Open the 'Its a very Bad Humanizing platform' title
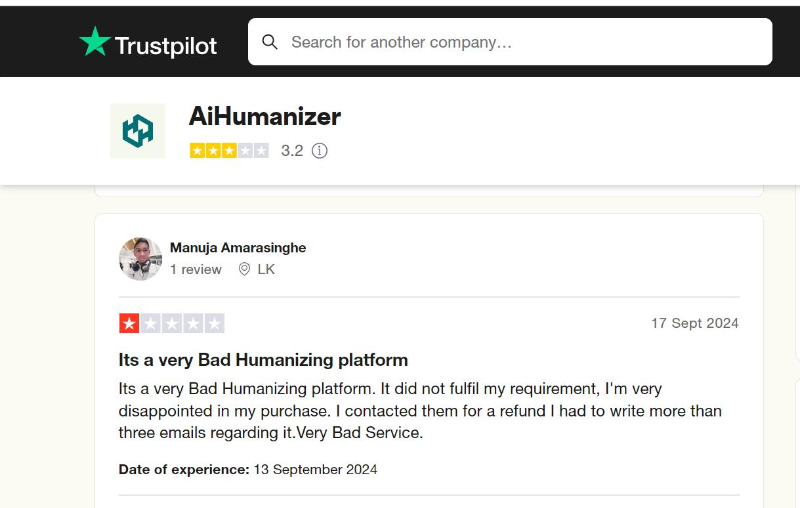This screenshot has height=508, width=800. pos(263,360)
